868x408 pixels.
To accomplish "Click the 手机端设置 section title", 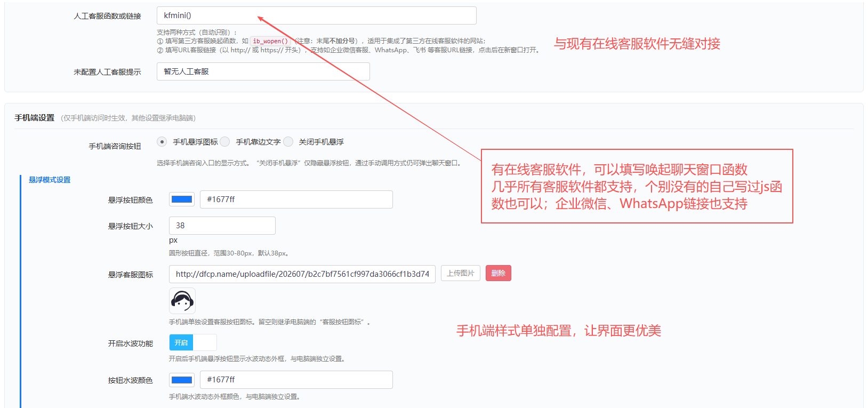I will [x=35, y=118].
